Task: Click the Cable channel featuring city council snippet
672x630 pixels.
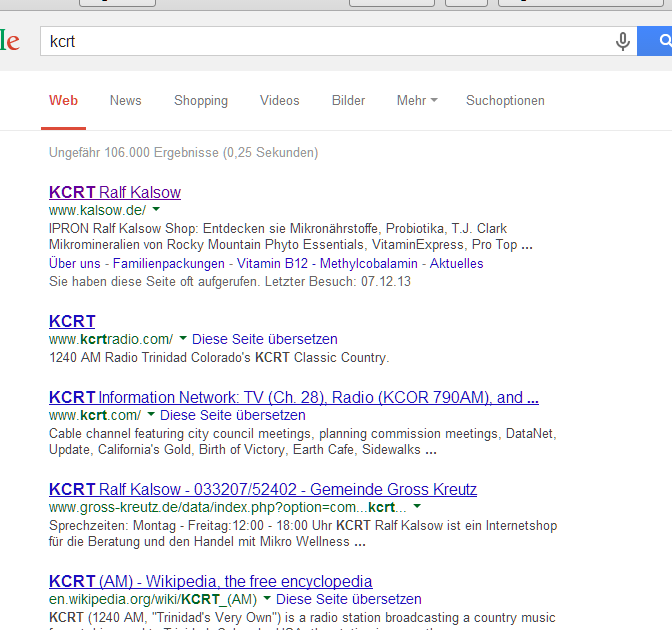Action: [x=303, y=441]
